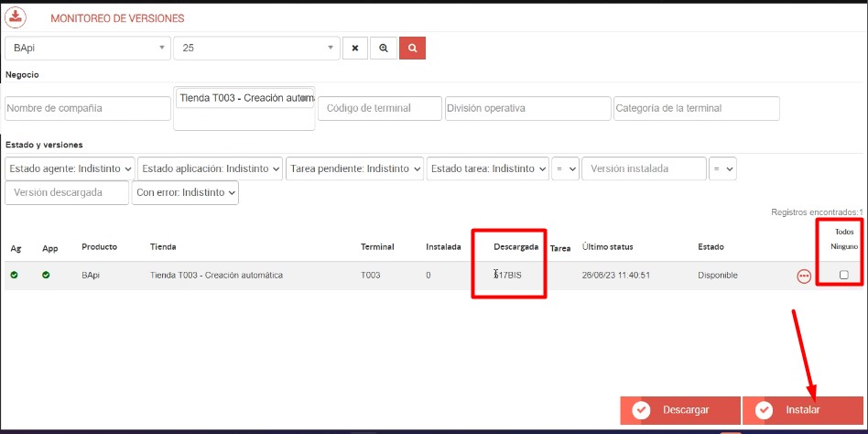Open the row options ellipsis icon
The image size is (868, 434).
coord(804,276)
